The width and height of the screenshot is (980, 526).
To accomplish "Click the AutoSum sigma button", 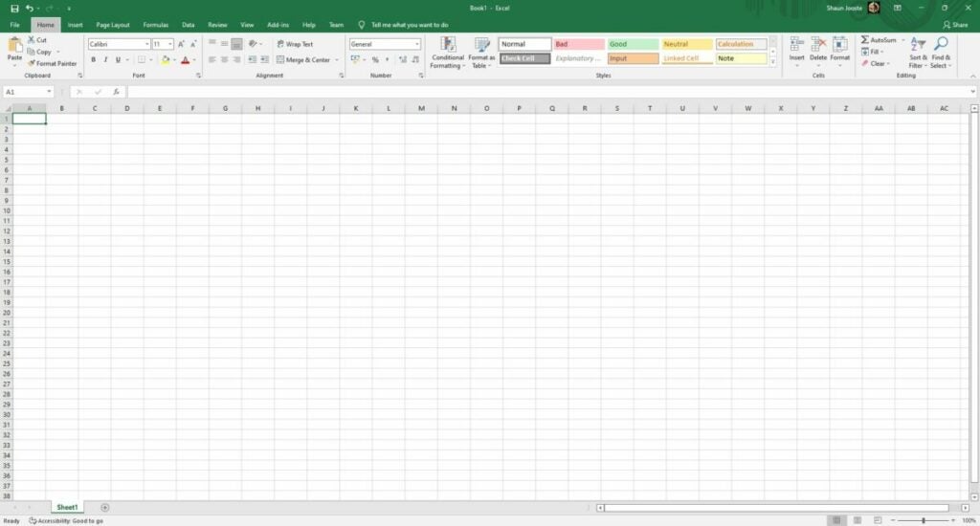I will point(879,40).
